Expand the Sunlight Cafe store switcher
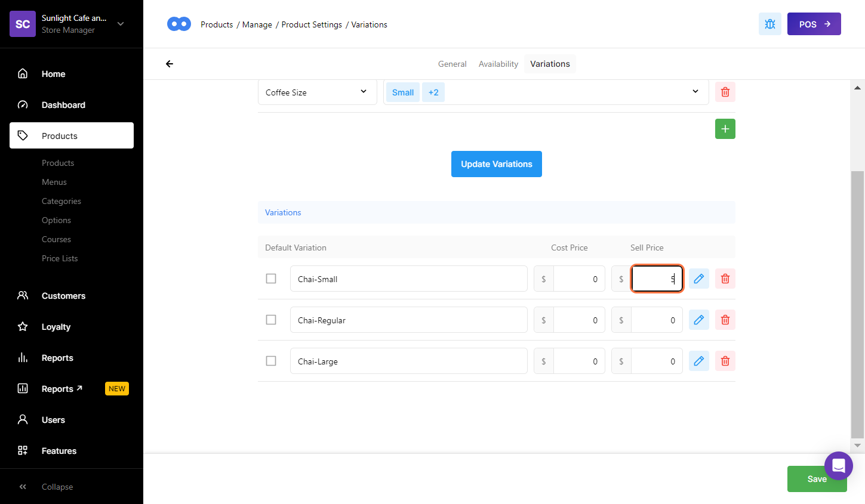Image resolution: width=865 pixels, height=504 pixels. [x=121, y=24]
